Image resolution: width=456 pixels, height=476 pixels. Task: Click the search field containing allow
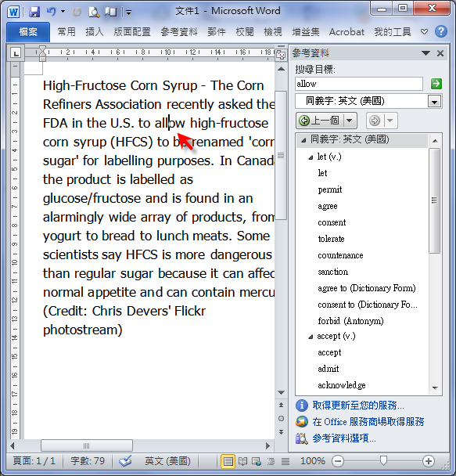tap(359, 84)
